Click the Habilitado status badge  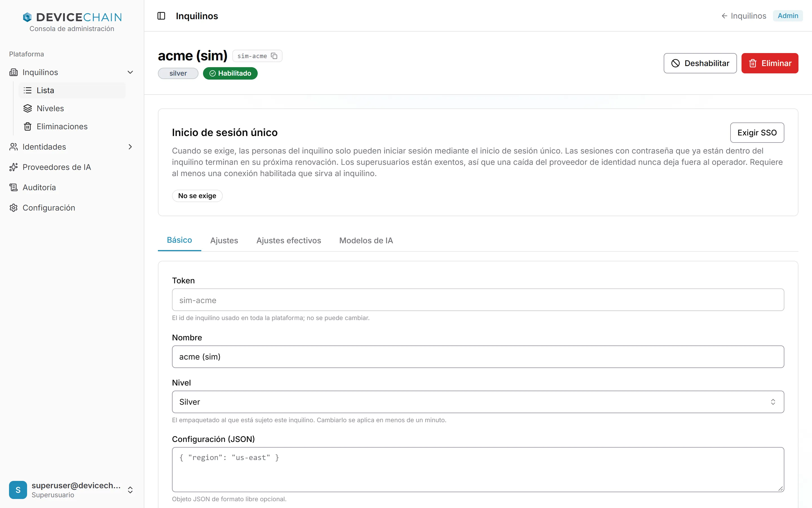pyautogui.click(x=230, y=73)
